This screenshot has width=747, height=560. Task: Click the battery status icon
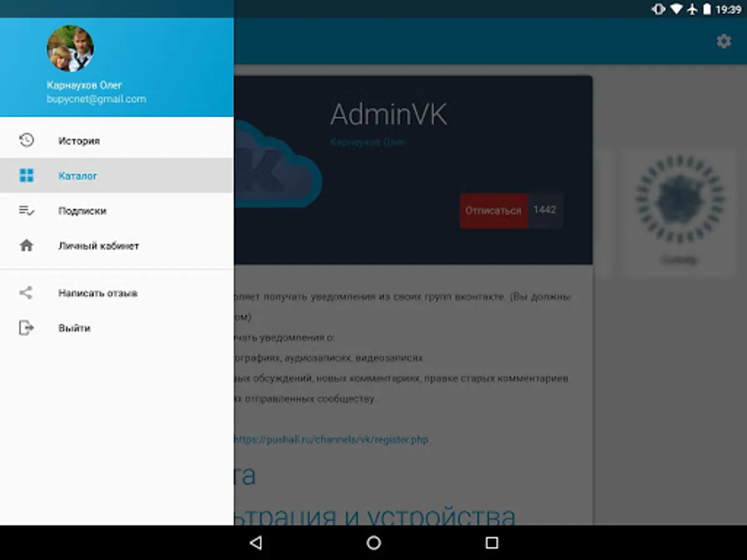pos(707,9)
